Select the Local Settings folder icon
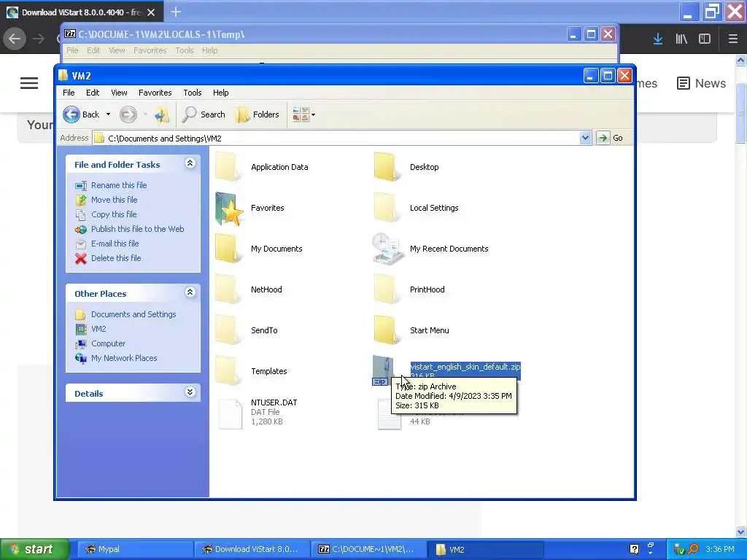 tap(387, 208)
